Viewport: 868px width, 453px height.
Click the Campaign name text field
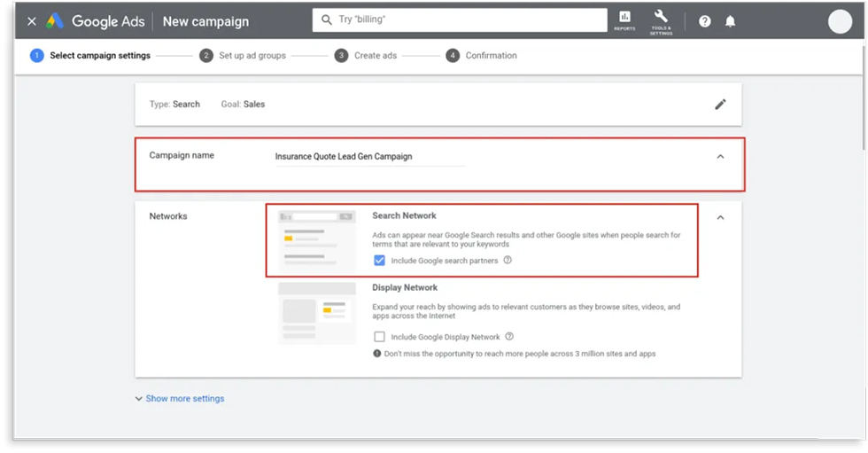click(x=368, y=157)
